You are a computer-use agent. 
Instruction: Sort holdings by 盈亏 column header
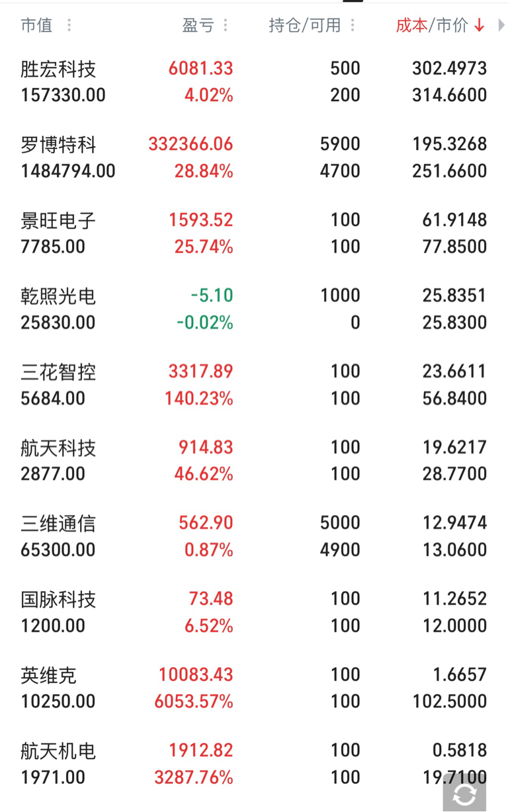(x=198, y=25)
